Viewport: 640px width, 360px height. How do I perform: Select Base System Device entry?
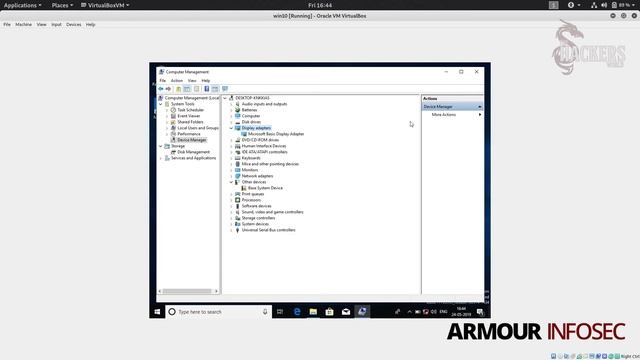(x=265, y=188)
